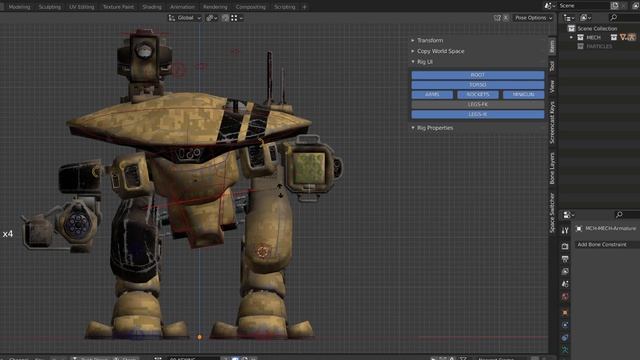Screen dimensions: 640x360
Task: Open the Output properties tab icon
Action: pos(565,259)
